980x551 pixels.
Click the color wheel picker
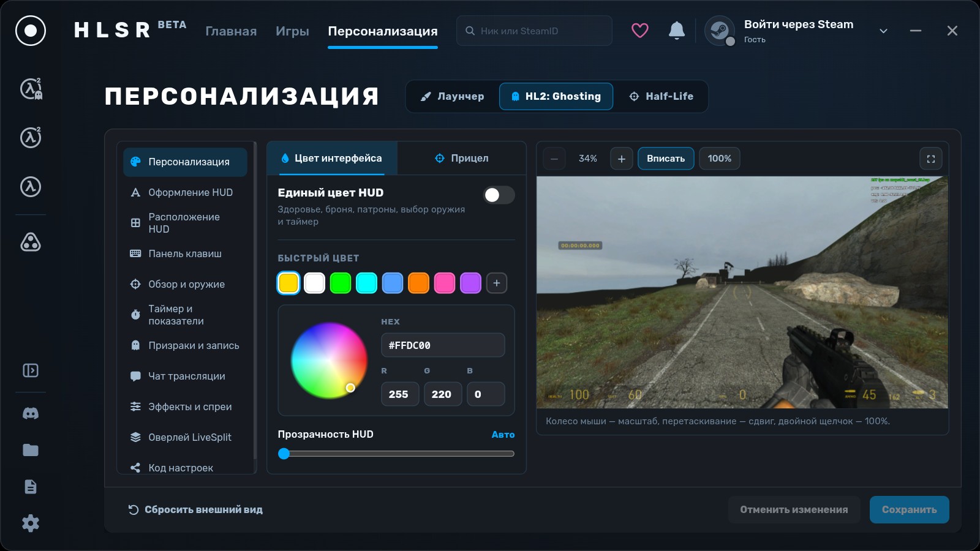point(329,361)
